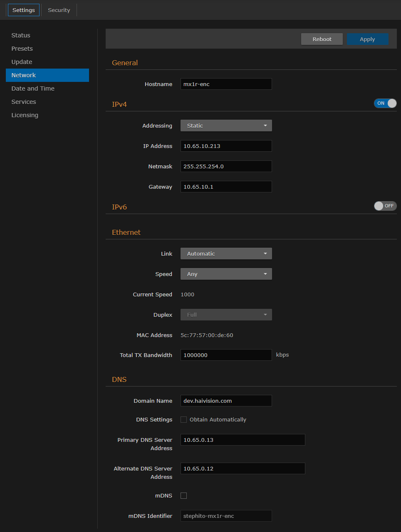
Task: View the Licensing settings
Action: point(25,115)
